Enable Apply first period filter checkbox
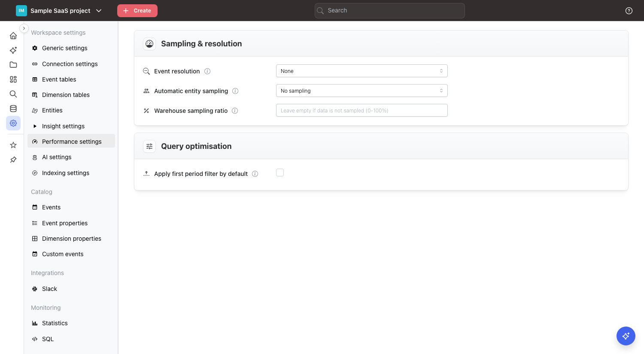This screenshot has width=644, height=354. click(280, 172)
